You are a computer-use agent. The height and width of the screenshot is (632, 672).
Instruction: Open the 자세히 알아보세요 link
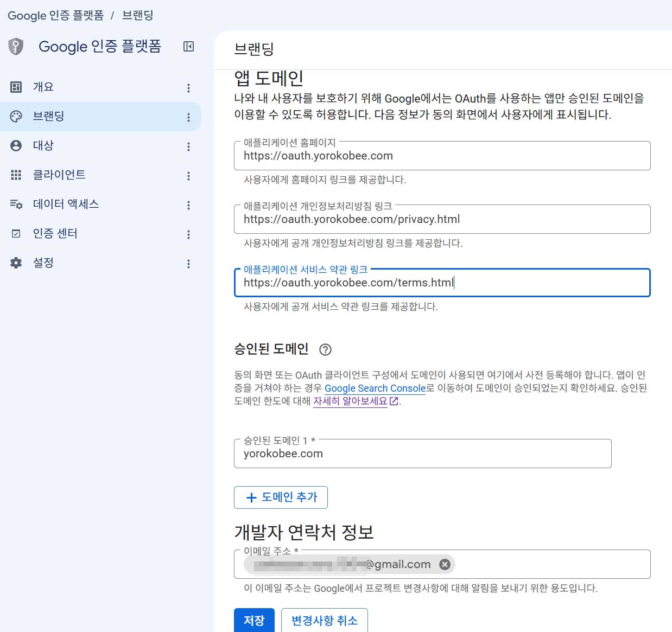350,401
